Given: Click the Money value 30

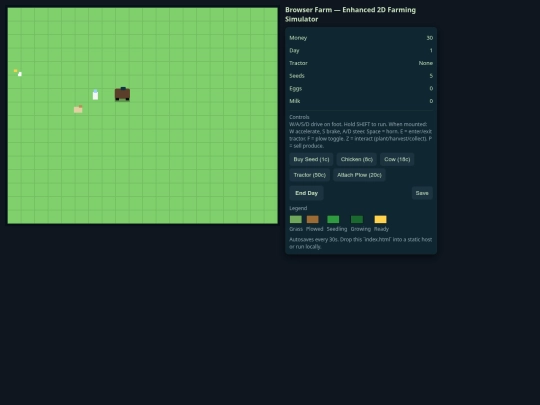Looking at the screenshot, I should pos(429,38).
